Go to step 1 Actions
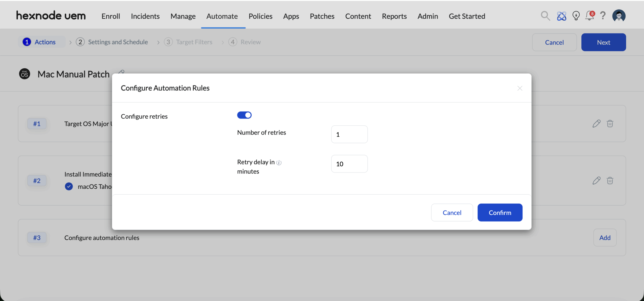Viewport: 644px width, 301px height. tap(41, 42)
